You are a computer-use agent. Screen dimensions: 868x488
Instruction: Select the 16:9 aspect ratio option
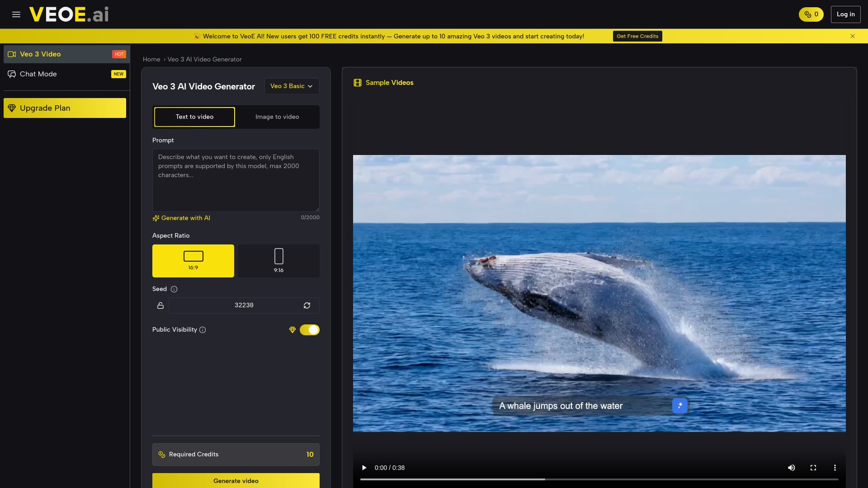pyautogui.click(x=193, y=261)
